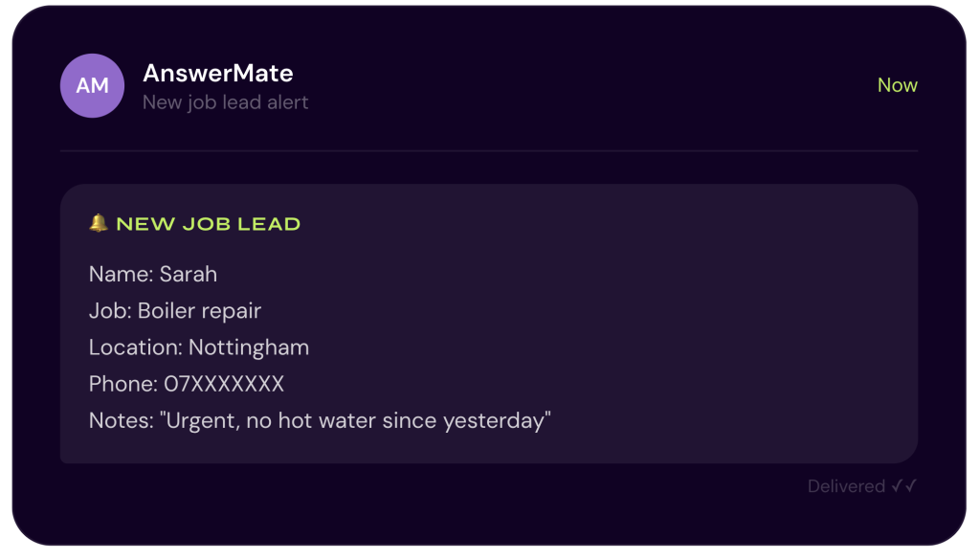980x560 pixels.
Task: Click the "New job lead alert" subtitle
Action: pos(225,102)
